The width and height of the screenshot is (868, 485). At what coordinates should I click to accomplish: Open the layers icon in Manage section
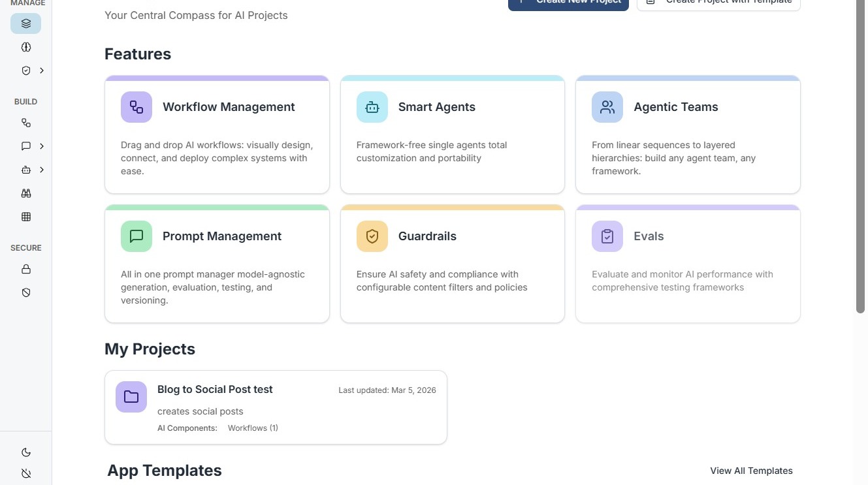[26, 23]
